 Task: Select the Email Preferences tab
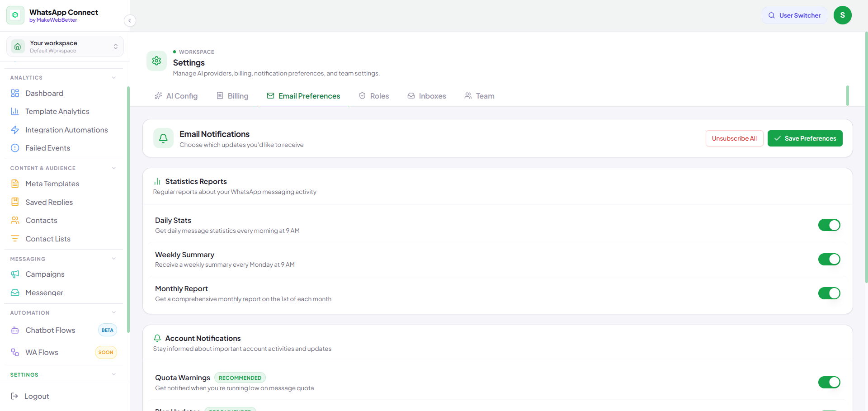303,96
